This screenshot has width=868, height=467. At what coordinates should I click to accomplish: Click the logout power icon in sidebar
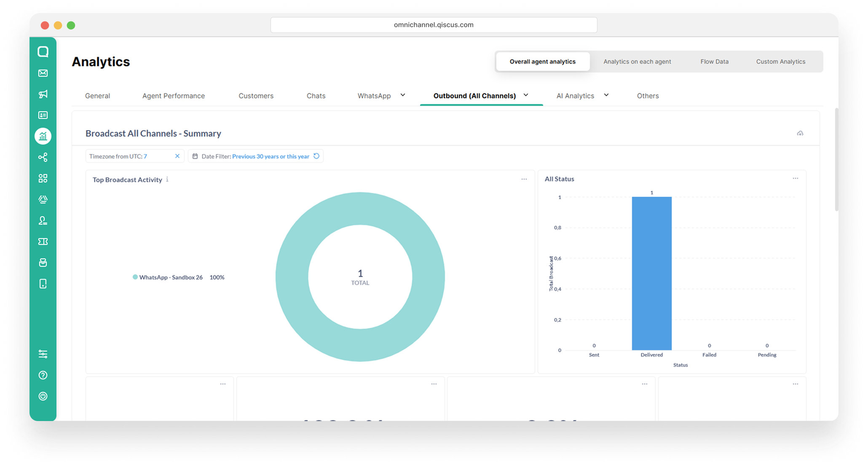pos(43,396)
